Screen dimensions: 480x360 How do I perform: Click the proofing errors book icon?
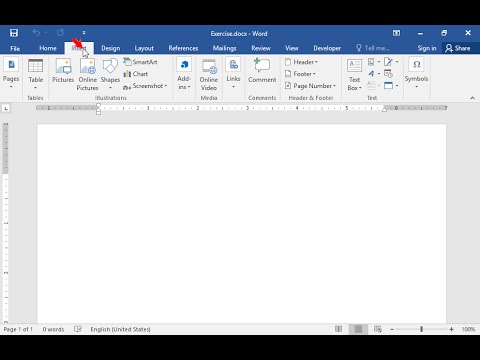click(x=78, y=329)
